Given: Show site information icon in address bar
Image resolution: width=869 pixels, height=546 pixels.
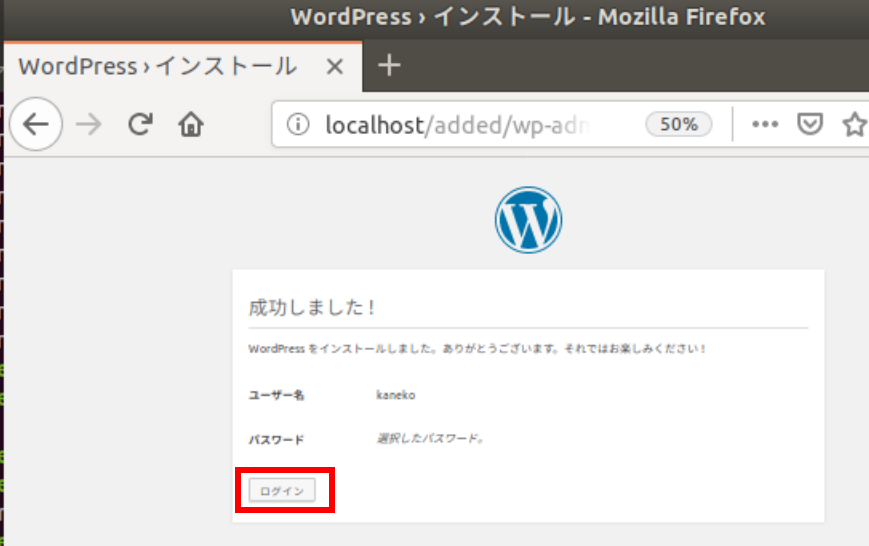Looking at the screenshot, I should click(298, 124).
